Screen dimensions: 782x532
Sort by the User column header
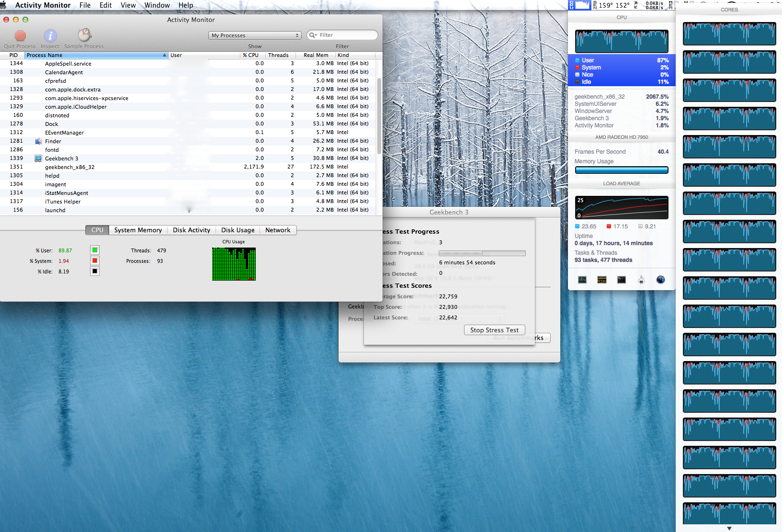(204, 55)
